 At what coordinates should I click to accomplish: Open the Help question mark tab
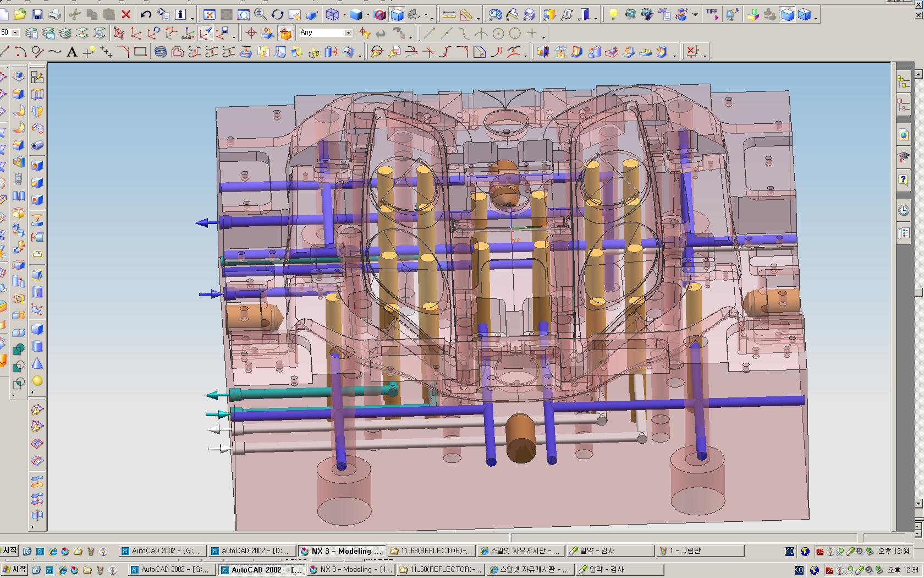[x=904, y=180]
